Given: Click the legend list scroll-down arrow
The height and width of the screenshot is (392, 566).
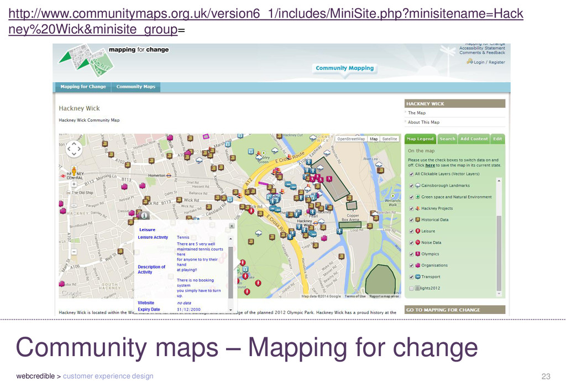Looking at the screenshot, I should (499, 294).
